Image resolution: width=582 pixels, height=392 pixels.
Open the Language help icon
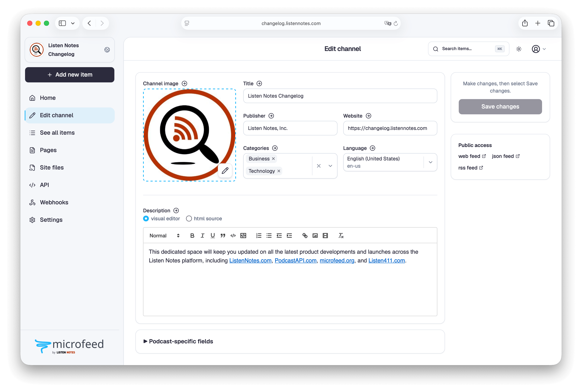pyautogui.click(x=373, y=148)
